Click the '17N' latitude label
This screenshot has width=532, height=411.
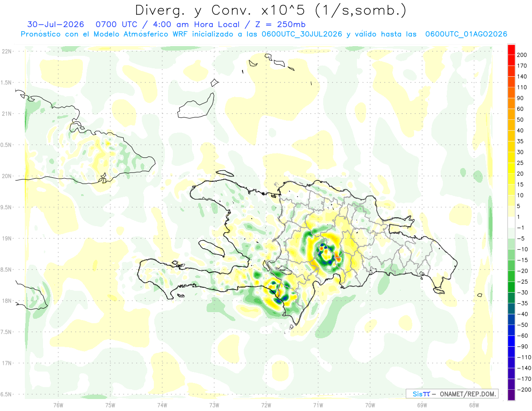7,363
